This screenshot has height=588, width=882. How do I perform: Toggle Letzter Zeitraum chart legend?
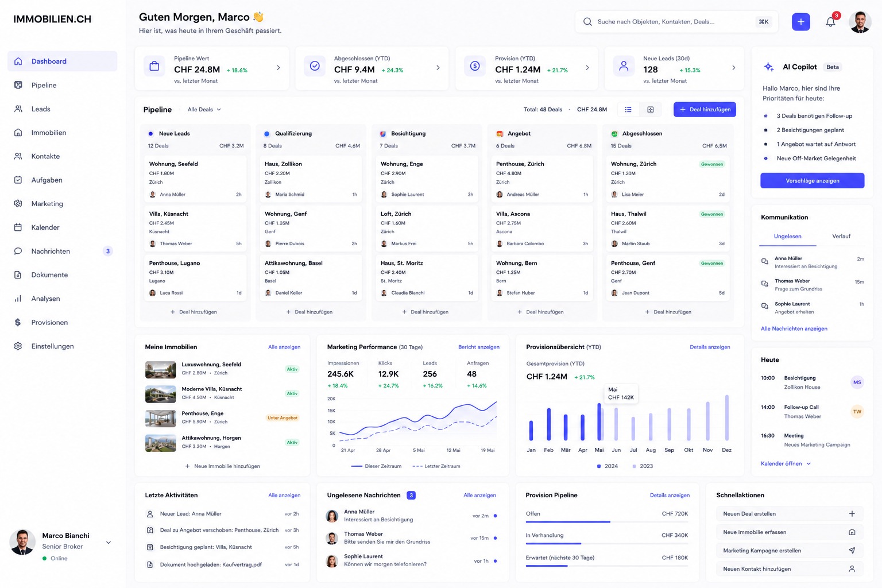pyautogui.click(x=436, y=466)
